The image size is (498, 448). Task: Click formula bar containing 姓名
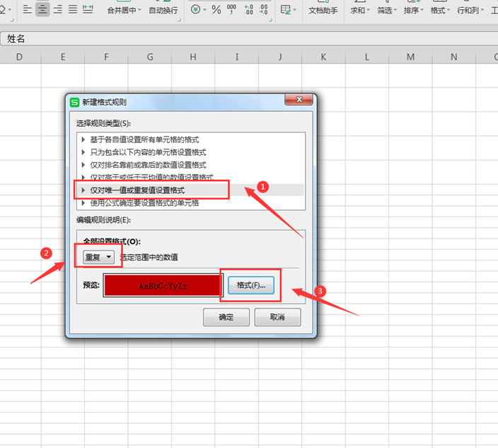click(x=249, y=38)
